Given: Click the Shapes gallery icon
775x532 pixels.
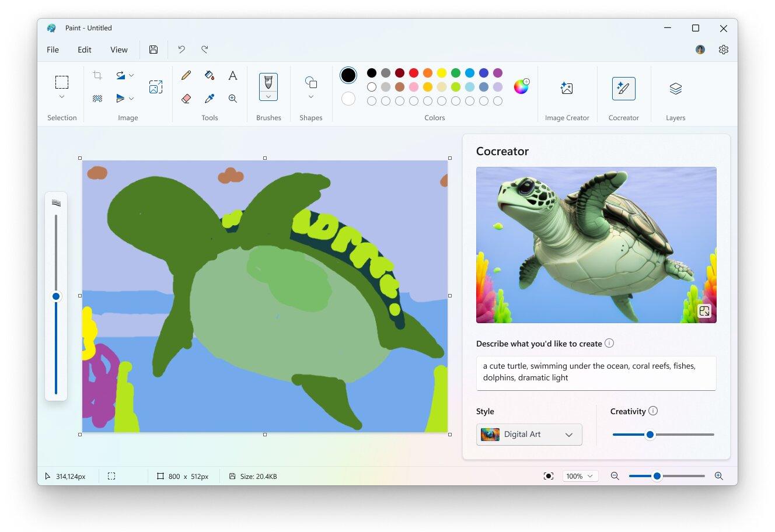Looking at the screenshot, I should click(x=311, y=82).
